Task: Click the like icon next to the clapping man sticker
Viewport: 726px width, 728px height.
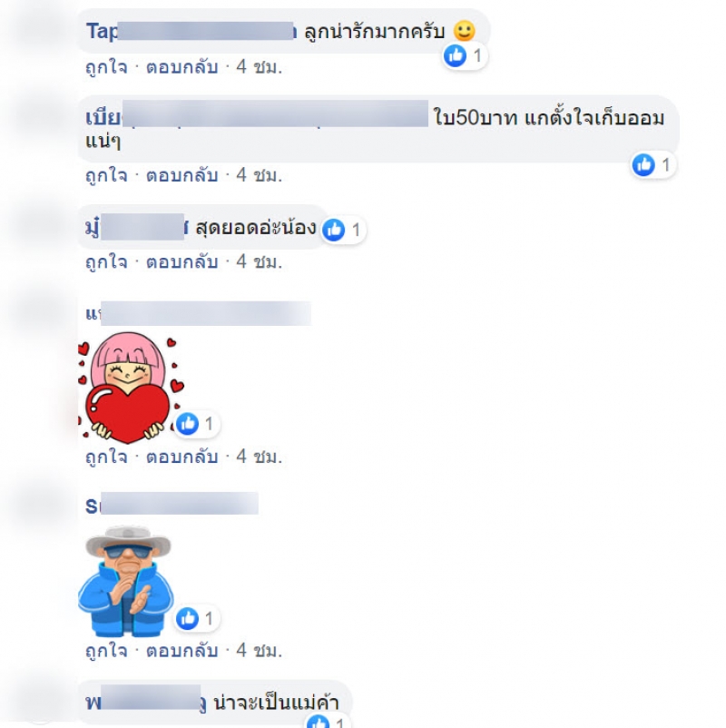Action: click(x=188, y=618)
